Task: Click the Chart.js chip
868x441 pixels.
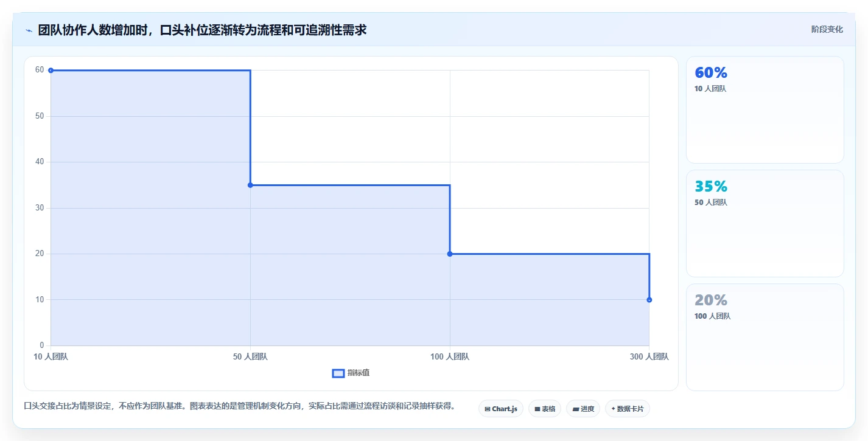Action: 501,409
